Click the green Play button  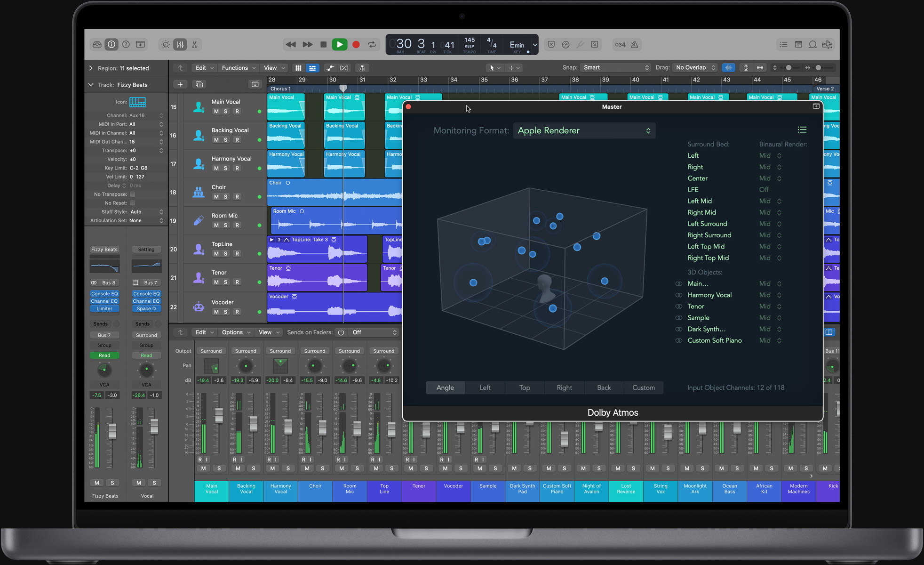tap(340, 44)
